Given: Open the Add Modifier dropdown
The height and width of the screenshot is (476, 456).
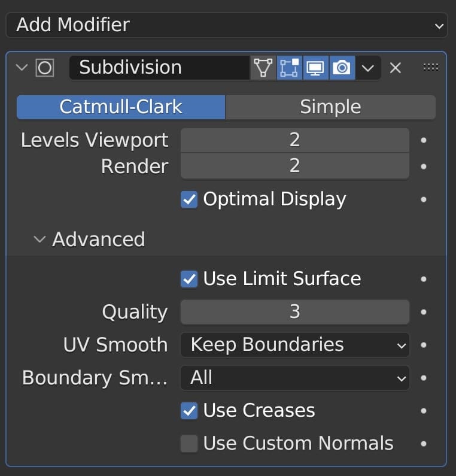Looking at the screenshot, I should click(x=227, y=25).
